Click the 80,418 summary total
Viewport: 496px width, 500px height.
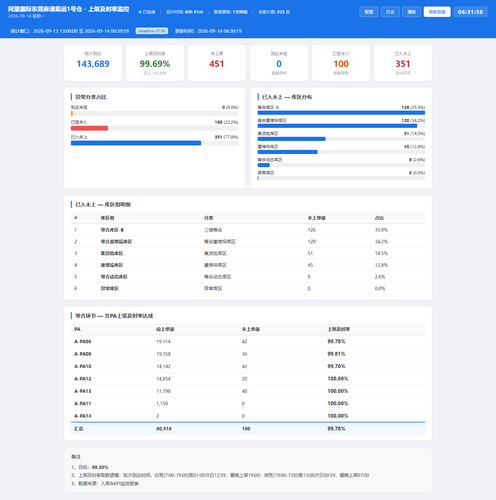164,429
